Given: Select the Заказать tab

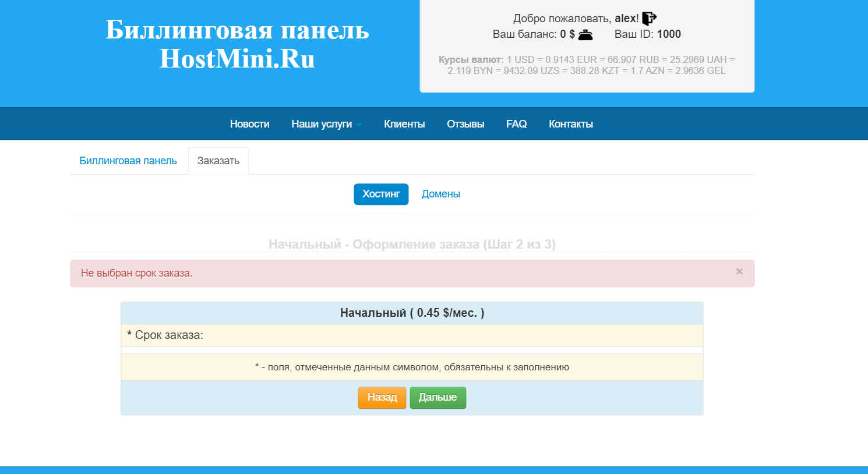Looking at the screenshot, I should 218,161.
